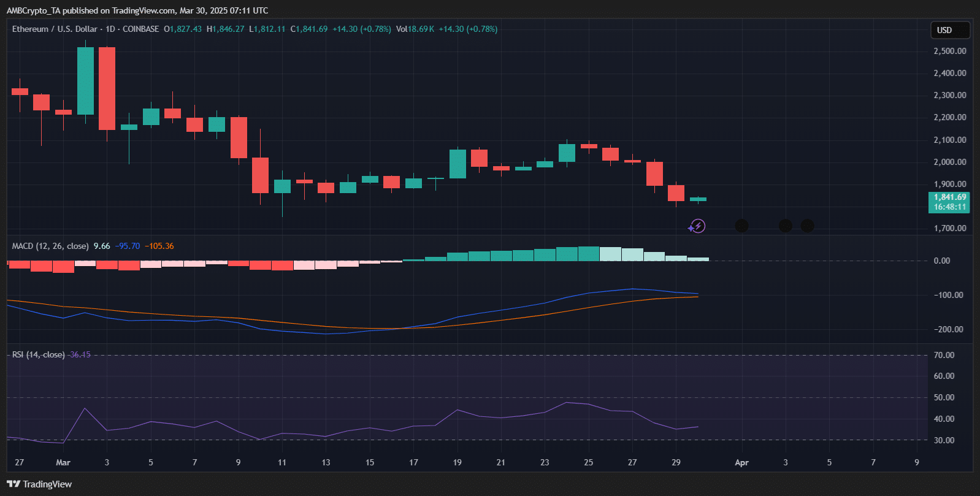Click the 1D interval label in the legend
This screenshot has height=496, width=980.
pos(110,29)
